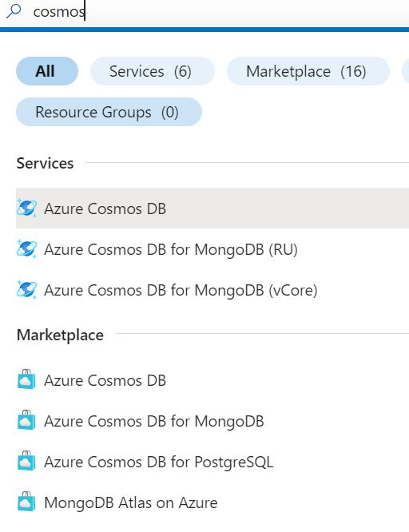
Task: Click the Azure Cosmos DB service icon
Action: click(x=26, y=208)
